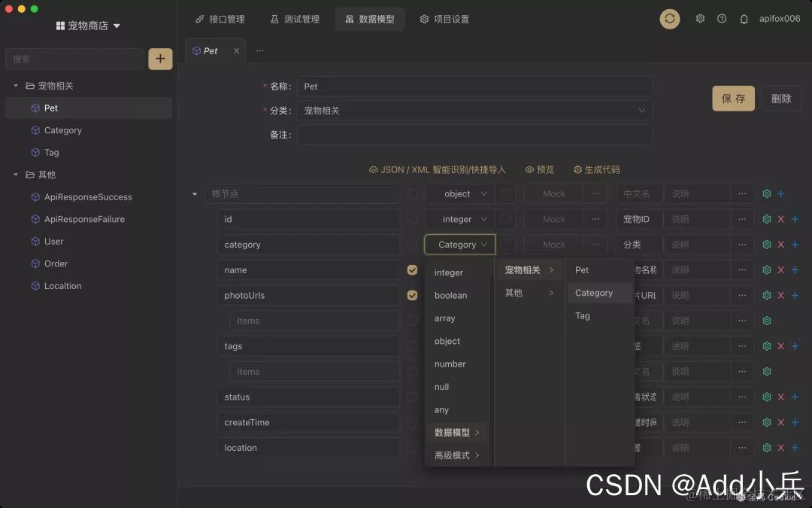Viewport: 812px width, 508px height.
Task: Delete the status field using its red X icon
Action: point(780,397)
